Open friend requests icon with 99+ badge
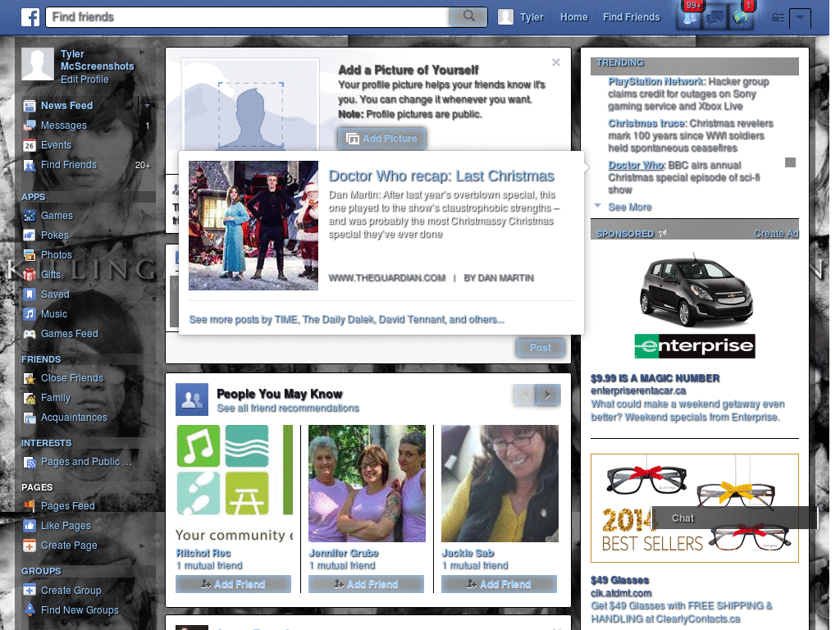The width and height of the screenshot is (840, 630). 690,17
